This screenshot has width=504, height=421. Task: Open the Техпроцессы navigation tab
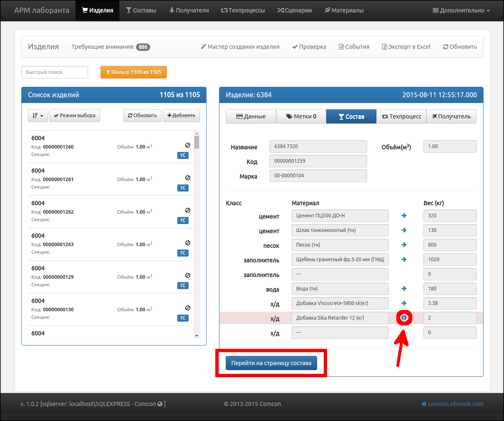click(242, 10)
